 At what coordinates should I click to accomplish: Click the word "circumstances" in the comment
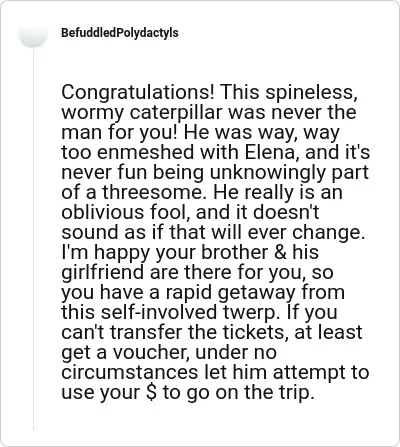pyautogui.click(x=130, y=372)
